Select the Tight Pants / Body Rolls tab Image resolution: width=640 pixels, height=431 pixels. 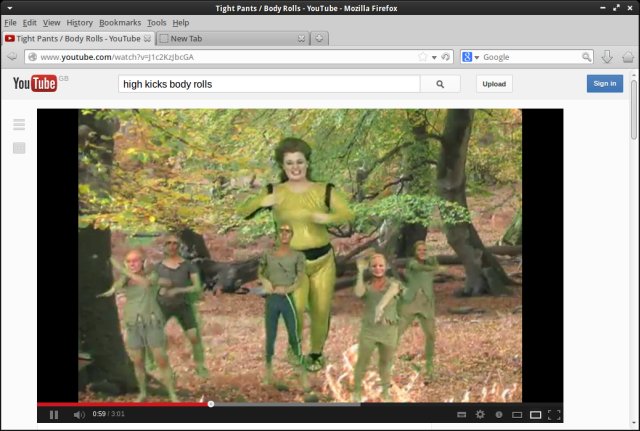[x=78, y=39]
